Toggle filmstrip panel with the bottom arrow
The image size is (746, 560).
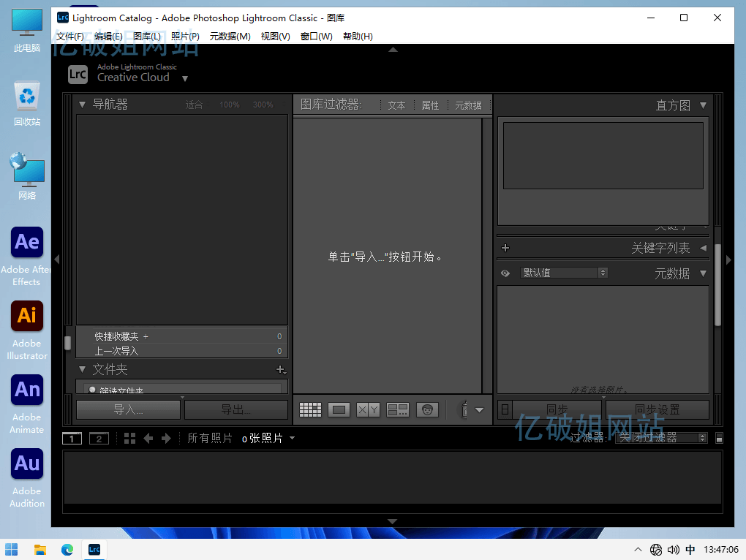click(393, 521)
